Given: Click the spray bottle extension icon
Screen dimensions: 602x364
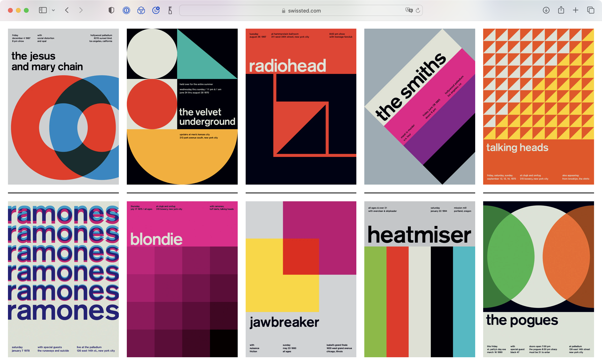Looking at the screenshot, I should click(x=170, y=10).
